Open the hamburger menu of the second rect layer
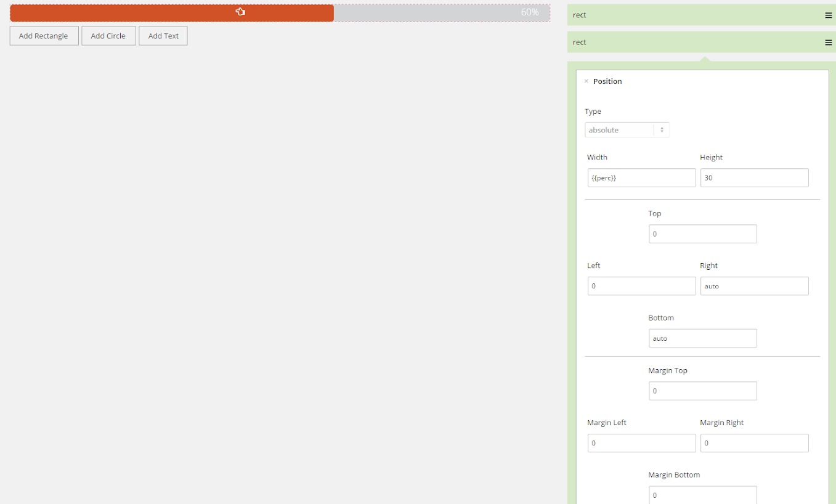Image resolution: width=836 pixels, height=504 pixels. pyautogui.click(x=828, y=43)
